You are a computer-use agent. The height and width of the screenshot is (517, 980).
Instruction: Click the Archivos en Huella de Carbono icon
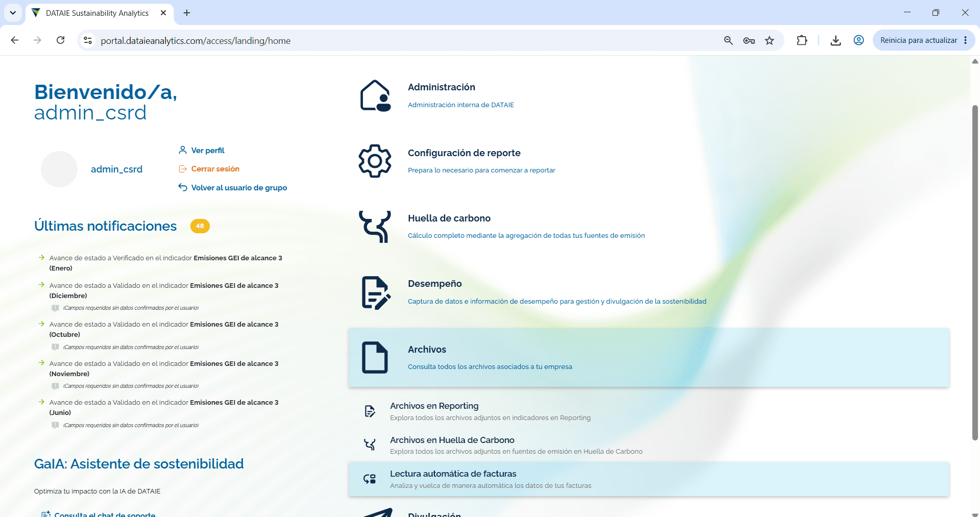(370, 445)
